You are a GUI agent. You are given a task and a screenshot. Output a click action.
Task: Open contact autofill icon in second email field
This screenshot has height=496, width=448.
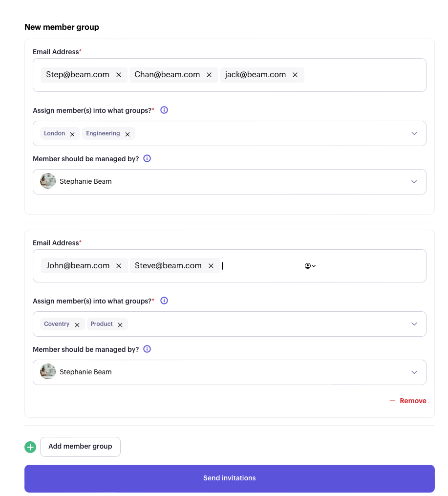coord(310,266)
